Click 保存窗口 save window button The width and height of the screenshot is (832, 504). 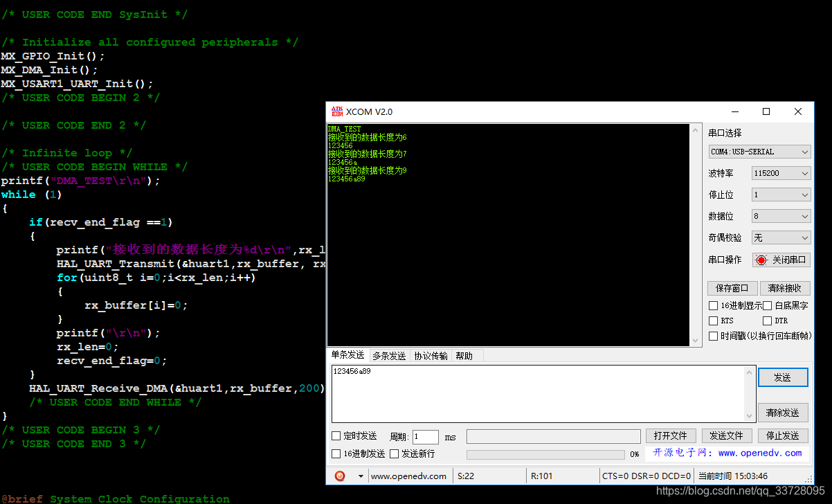pos(732,288)
